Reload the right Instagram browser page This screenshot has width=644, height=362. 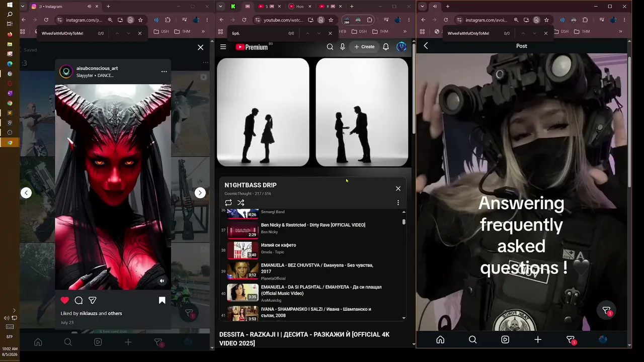446,20
